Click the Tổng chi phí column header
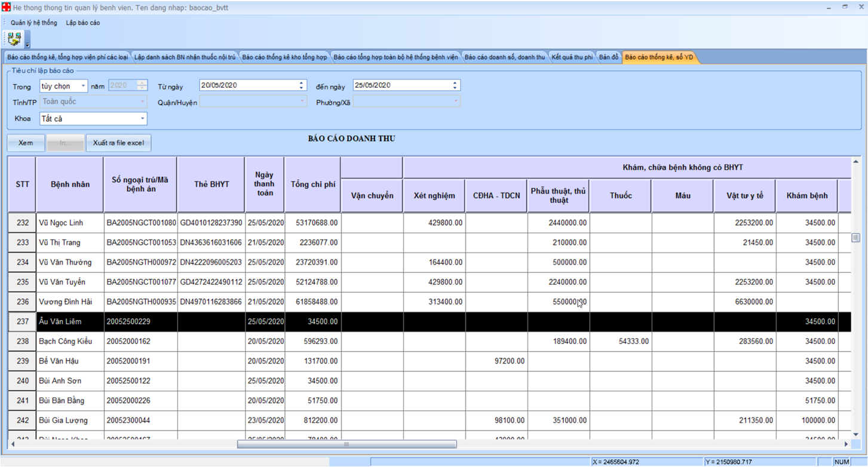The width and height of the screenshot is (868, 467). [312, 185]
